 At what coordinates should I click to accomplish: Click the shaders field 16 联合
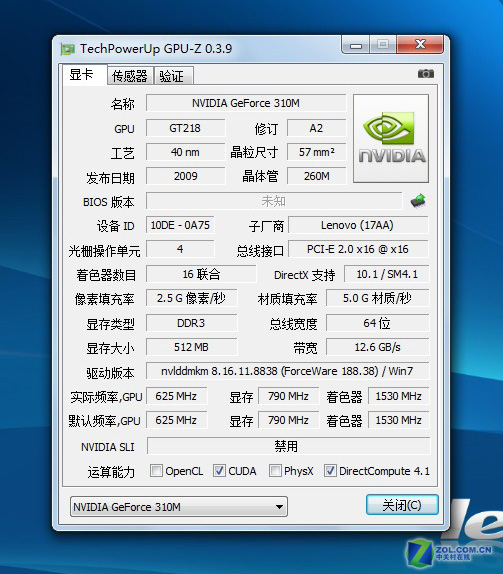pyautogui.click(x=201, y=274)
